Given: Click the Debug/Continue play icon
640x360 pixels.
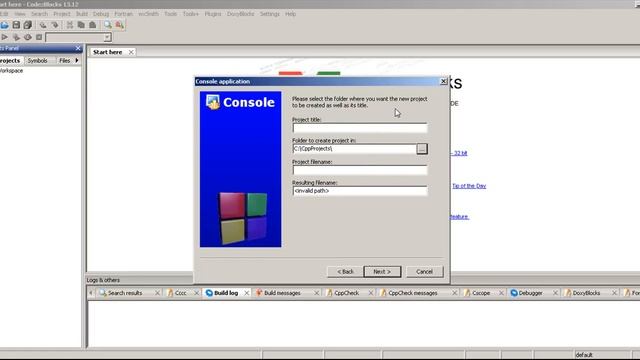Looking at the screenshot, I should pyautogui.click(x=4, y=37).
